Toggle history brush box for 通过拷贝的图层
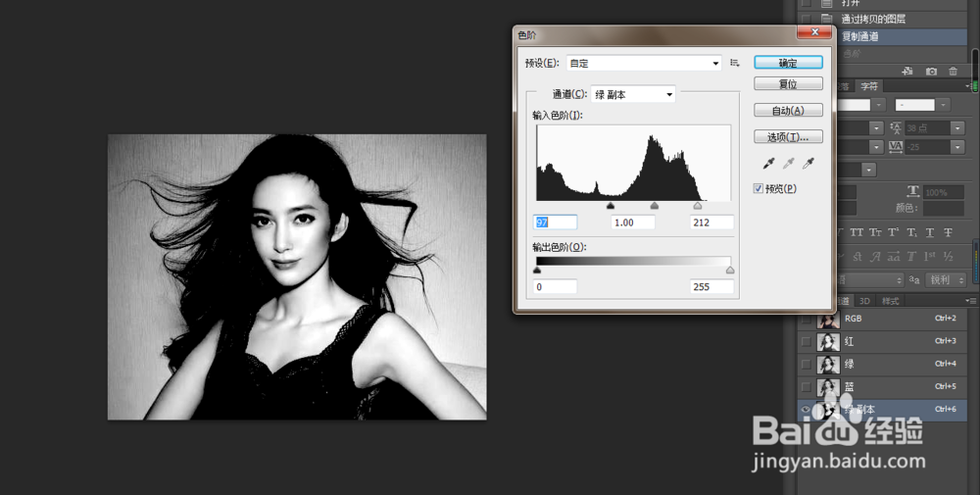 click(x=807, y=19)
